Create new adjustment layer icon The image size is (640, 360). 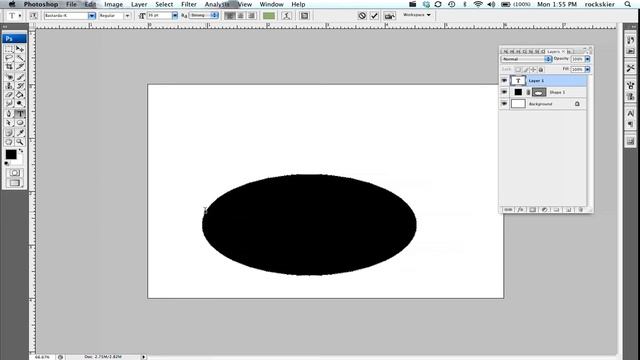click(x=544, y=209)
